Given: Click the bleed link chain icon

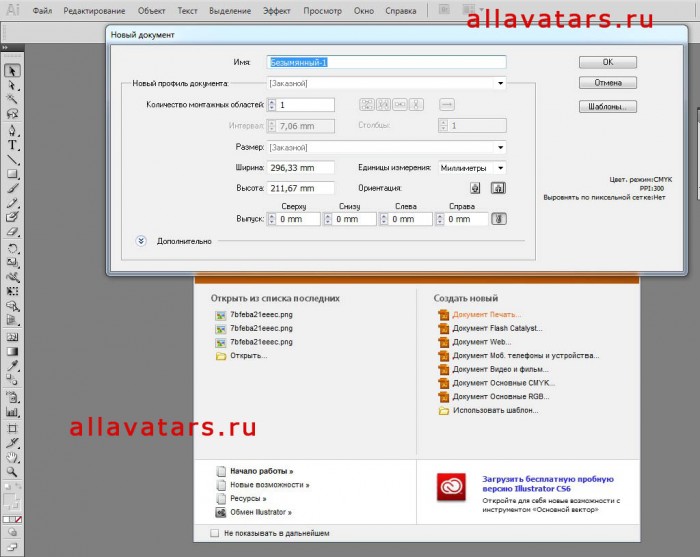Looking at the screenshot, I should [498, 219].
